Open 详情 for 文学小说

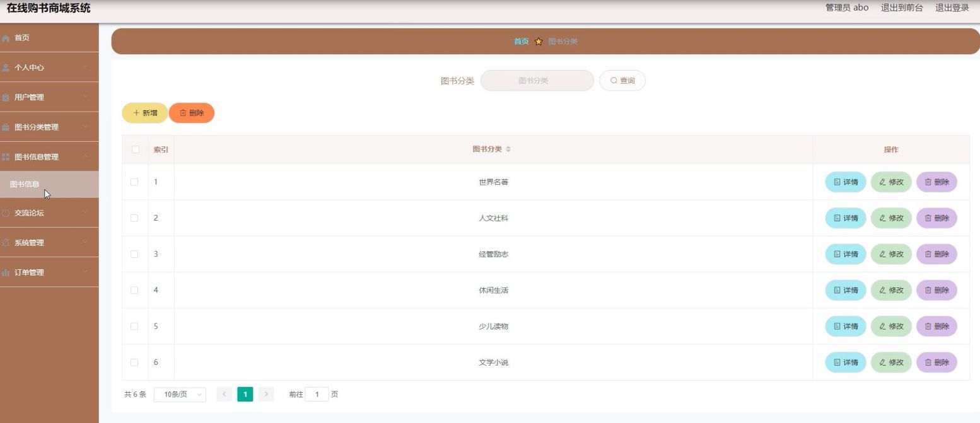coord(846,362)
